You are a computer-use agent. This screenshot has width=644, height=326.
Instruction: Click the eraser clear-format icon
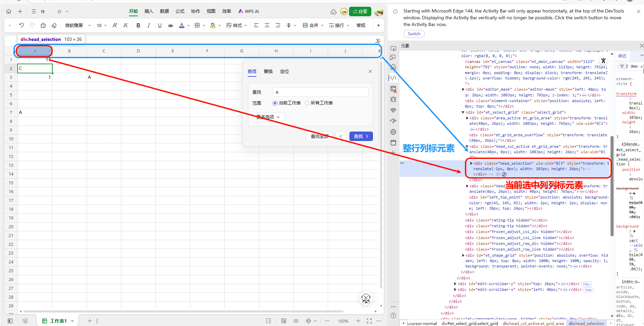click(x=54, y=25)
